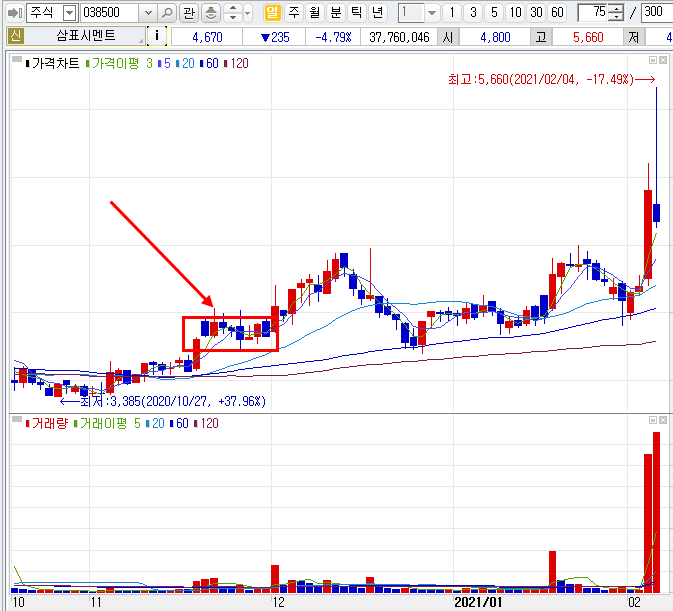Click the 시 open-price label
This screenshot has height=611, width=673.
(448, 37)
